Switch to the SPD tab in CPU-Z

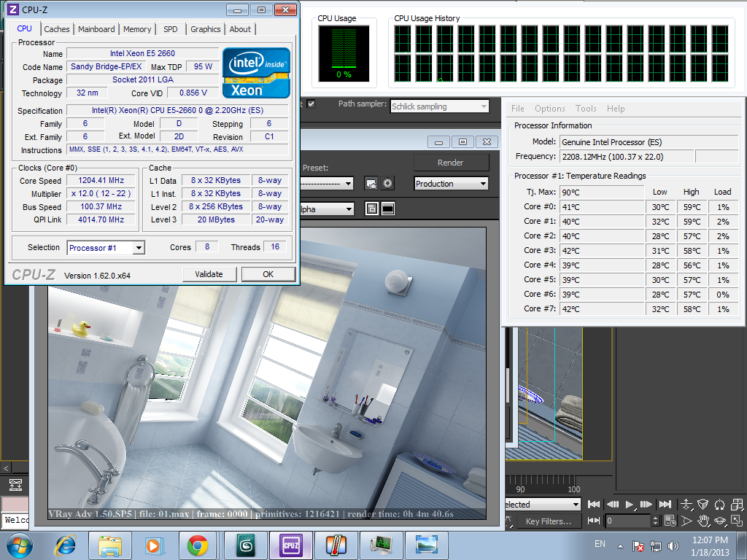(x=171, y=29)
